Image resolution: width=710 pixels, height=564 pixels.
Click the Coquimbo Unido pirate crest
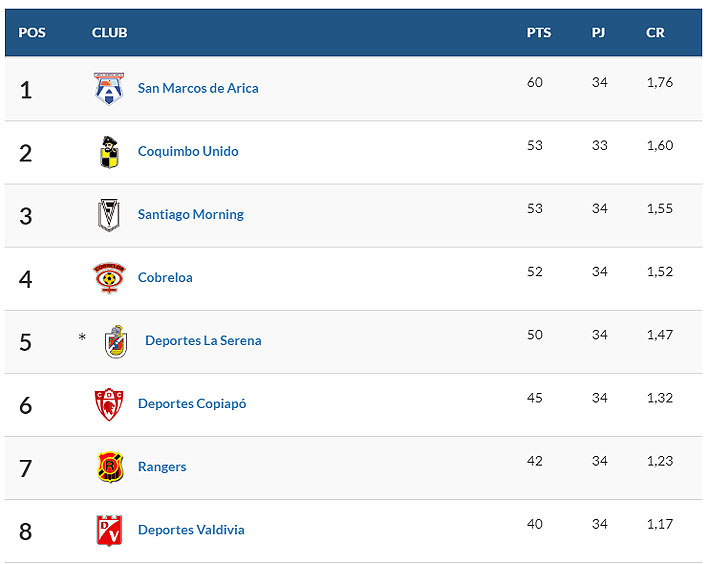[x=108, y=152]
